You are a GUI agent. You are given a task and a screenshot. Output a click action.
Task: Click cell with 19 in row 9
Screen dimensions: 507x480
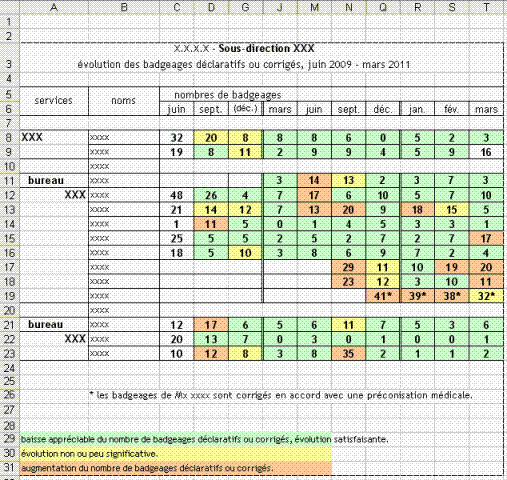pyautogui.click(x=177, y=152)
